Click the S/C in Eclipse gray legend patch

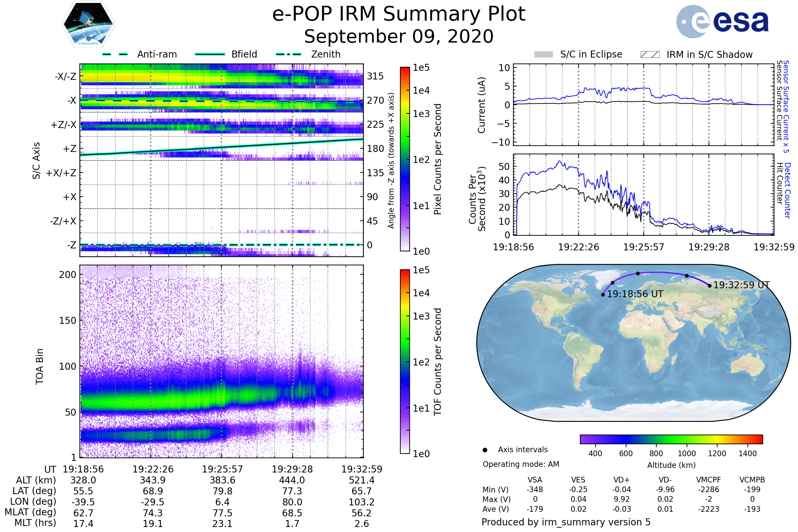coord(543,55)
